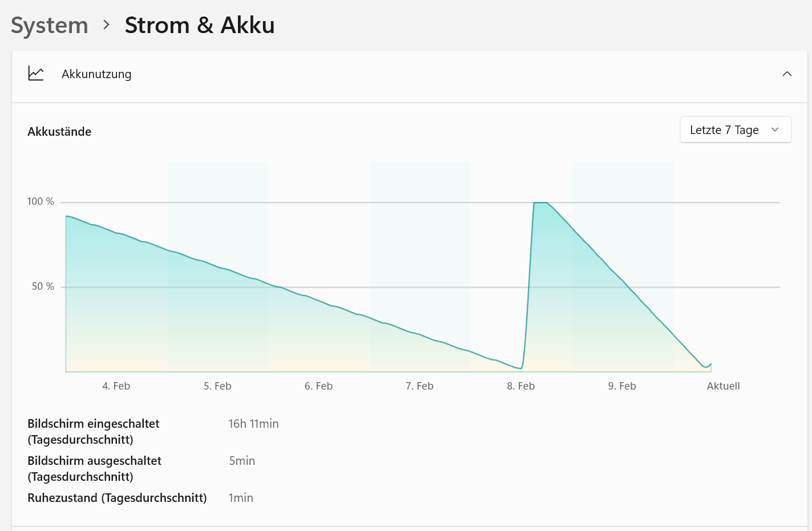Click the breadcrumb chevron separator
The width and height of the screenshot is (812, 531).
click(106, 25)
